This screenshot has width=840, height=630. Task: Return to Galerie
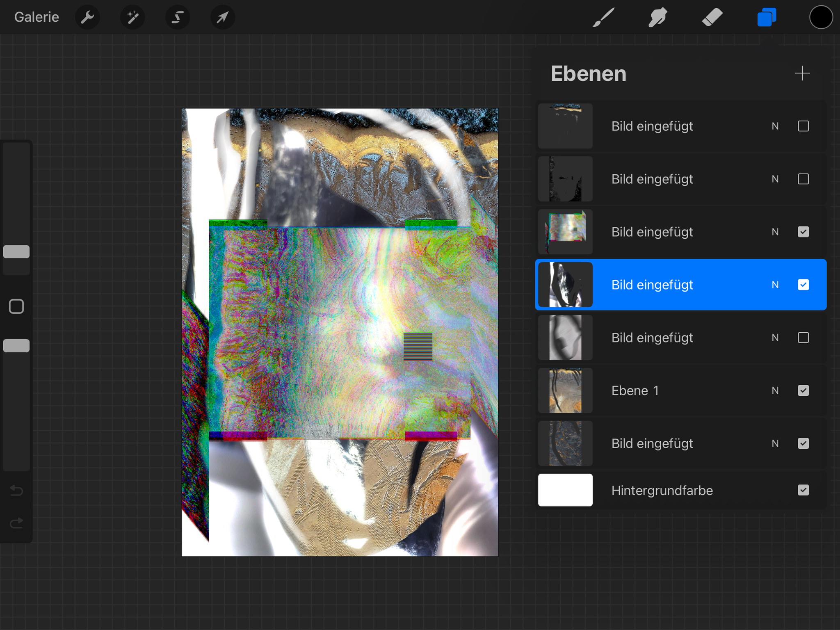[37, 17]
